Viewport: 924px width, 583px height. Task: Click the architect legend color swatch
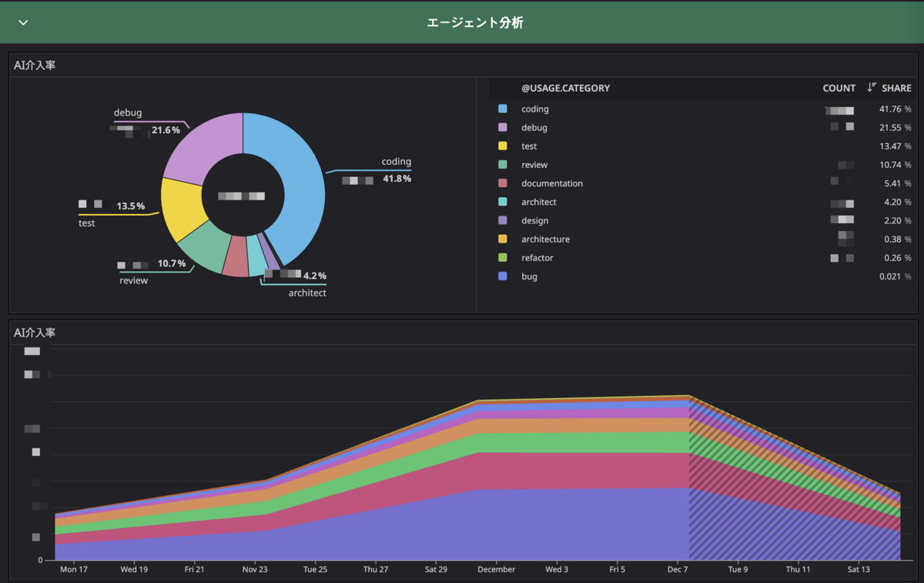click(503, 202)
